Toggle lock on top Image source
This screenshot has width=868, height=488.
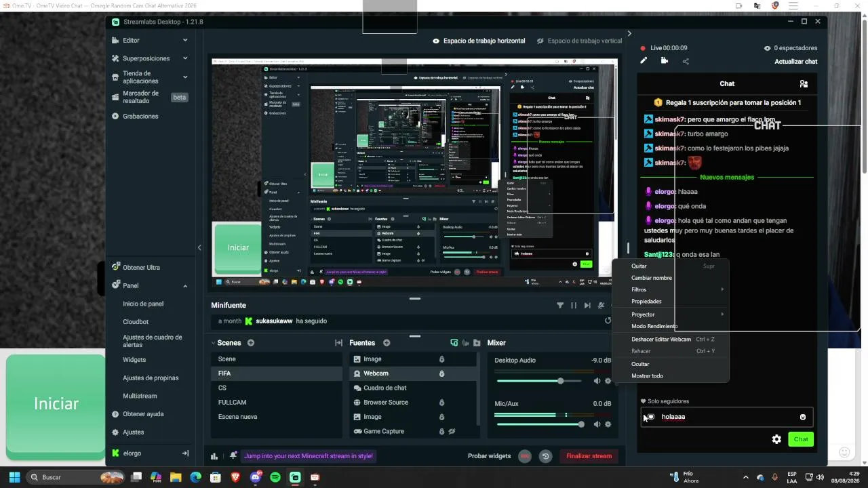pyautogui.click(x=441, y=359)
